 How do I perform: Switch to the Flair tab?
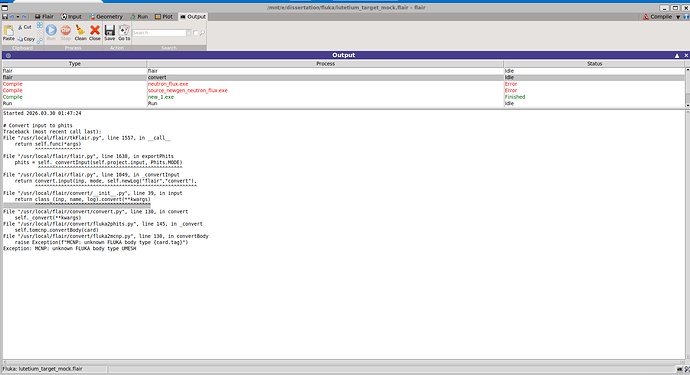44,17
